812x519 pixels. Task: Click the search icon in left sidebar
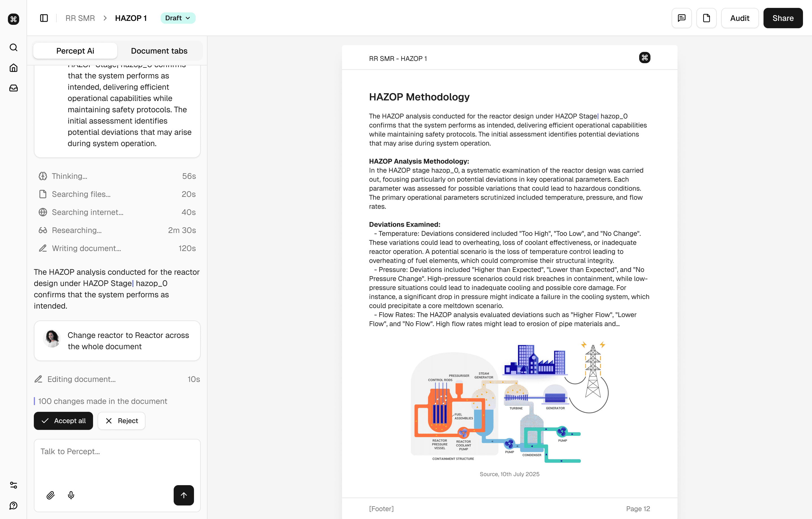tap(14, 48)
